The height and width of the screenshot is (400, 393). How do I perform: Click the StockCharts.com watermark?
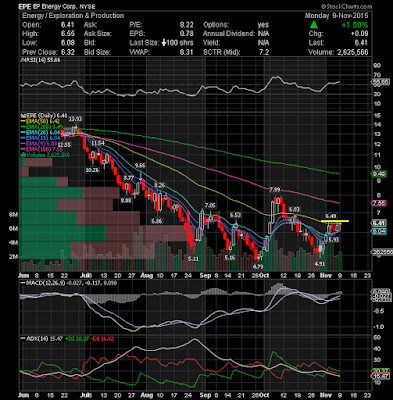point(346,6)
